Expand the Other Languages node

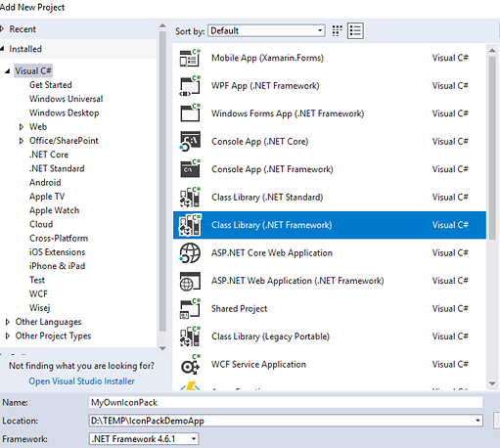[8, 322]
